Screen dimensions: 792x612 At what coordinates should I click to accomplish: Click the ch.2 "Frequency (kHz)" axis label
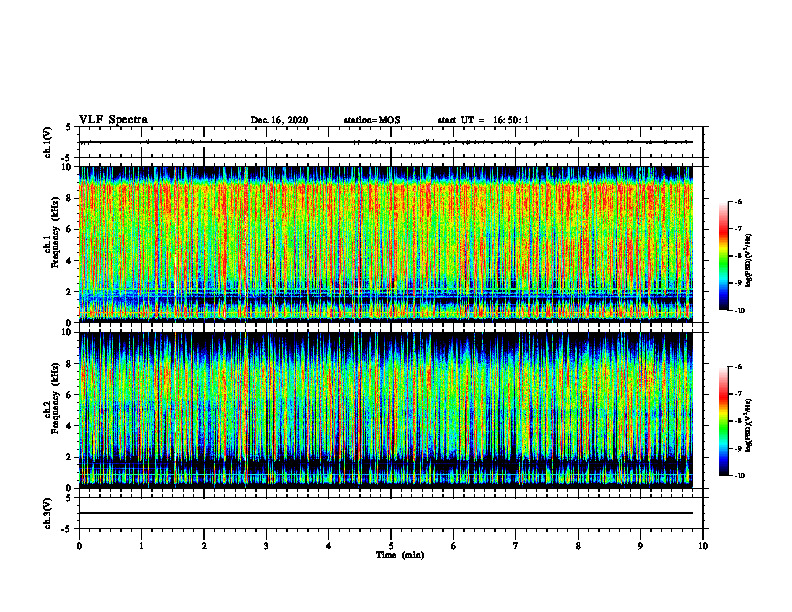pyautogui.click(x=55, y=398)
